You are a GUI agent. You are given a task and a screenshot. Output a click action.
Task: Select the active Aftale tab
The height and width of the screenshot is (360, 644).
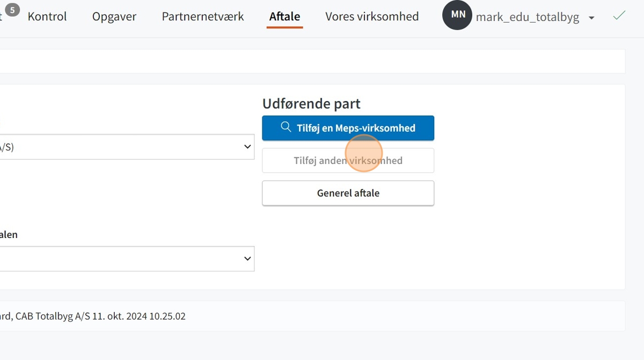coord(284,17)
